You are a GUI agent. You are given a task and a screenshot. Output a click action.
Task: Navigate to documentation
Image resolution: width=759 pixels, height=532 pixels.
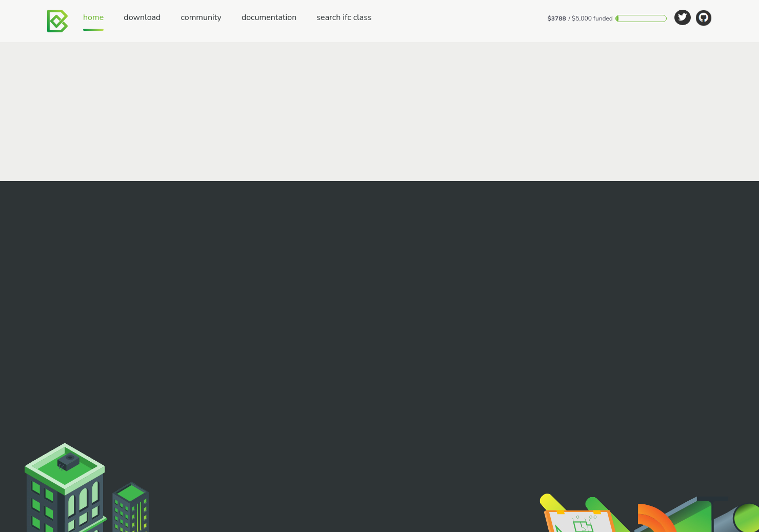coord(269,17)
